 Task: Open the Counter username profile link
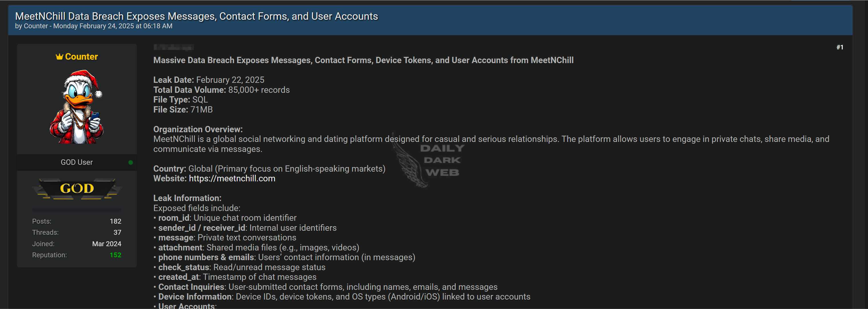click(81, 57)
